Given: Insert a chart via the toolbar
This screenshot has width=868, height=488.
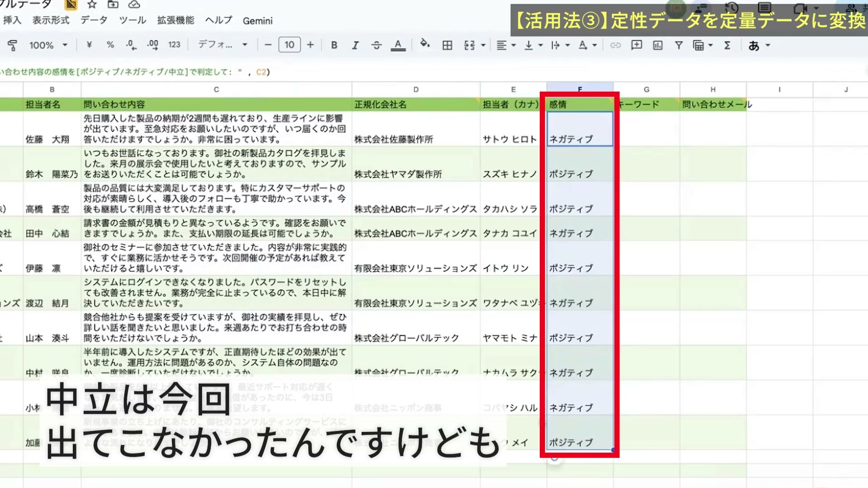Looking at the screenshot, I should point(658,45).
